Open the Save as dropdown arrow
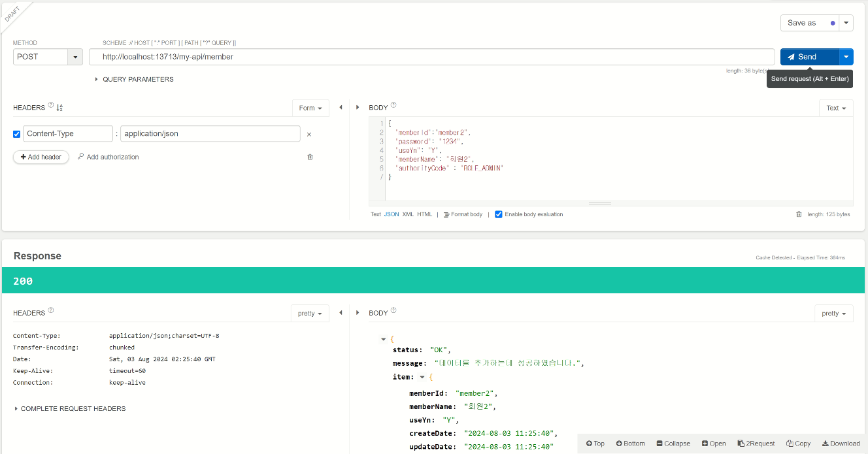 click(x=846, y=23)
